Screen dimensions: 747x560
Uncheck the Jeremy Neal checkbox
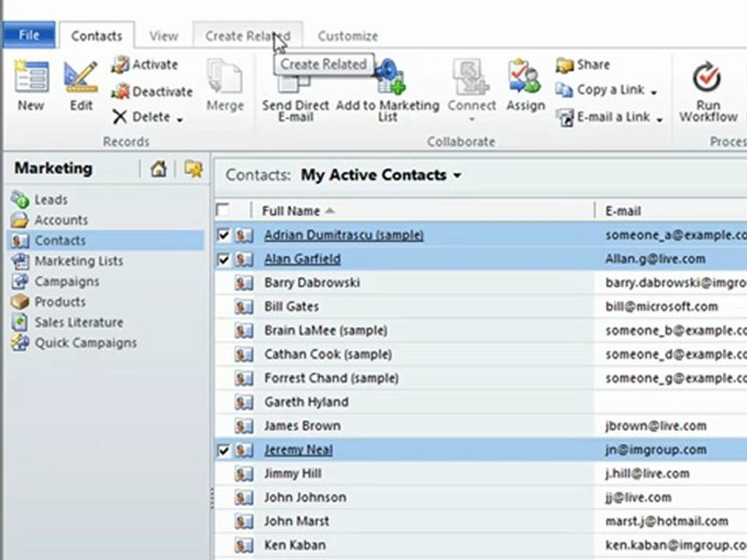tap(223, 450)
